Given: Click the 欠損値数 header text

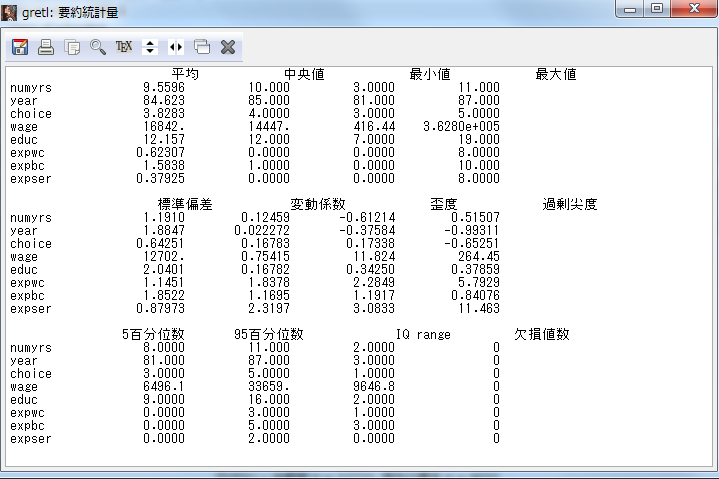Looking at the screenshot, I should coord(542,334).
